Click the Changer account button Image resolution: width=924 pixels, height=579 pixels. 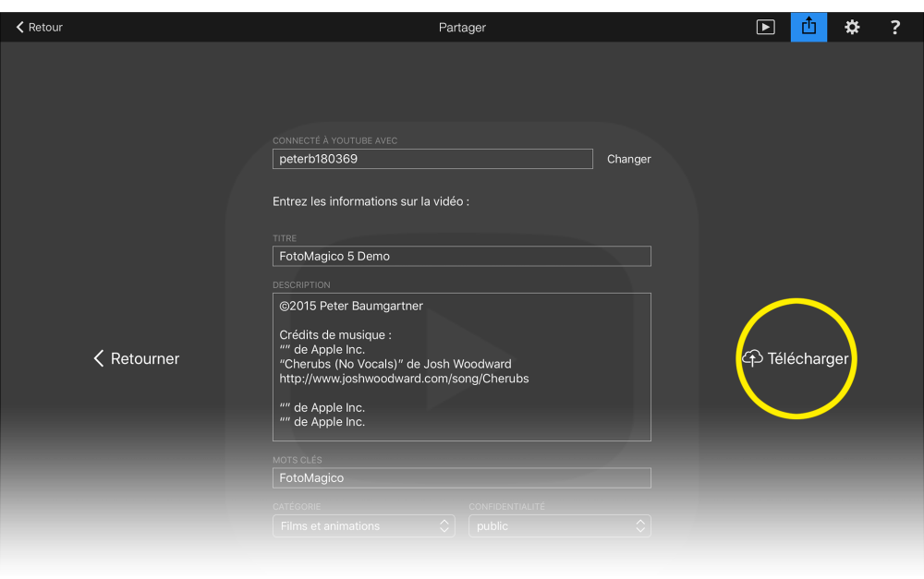click(628, 159)
